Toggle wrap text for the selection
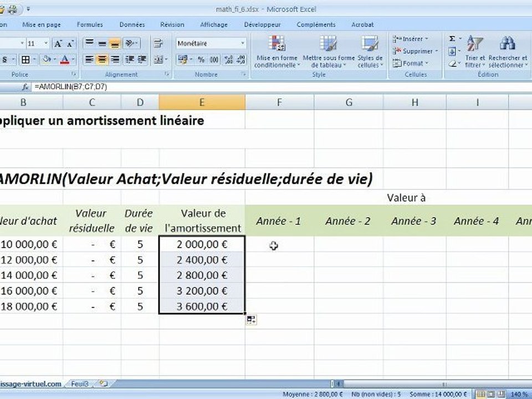Screen dimensions: 532x399 [x=158, y=43]
